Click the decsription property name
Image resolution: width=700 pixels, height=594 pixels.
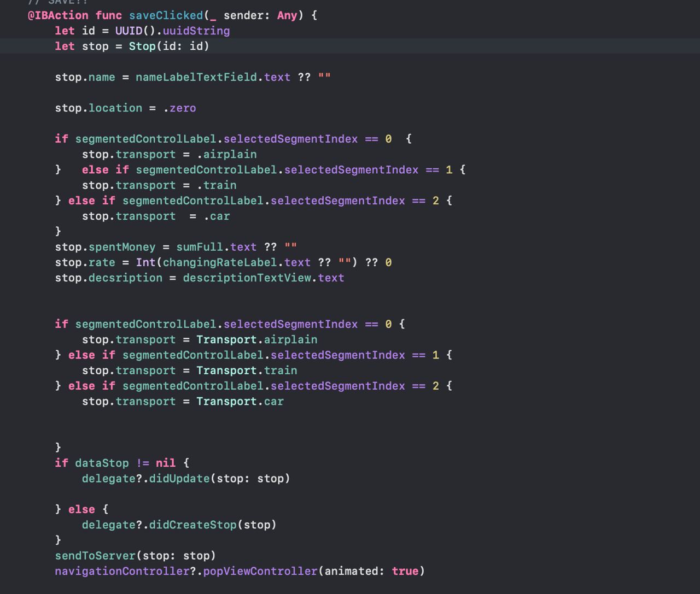click(x=125, y=278)
